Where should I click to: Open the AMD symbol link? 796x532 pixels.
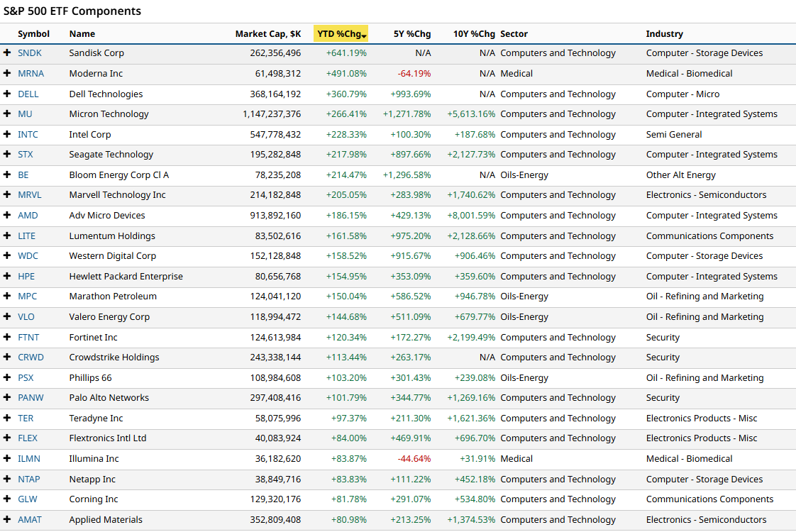28,215
